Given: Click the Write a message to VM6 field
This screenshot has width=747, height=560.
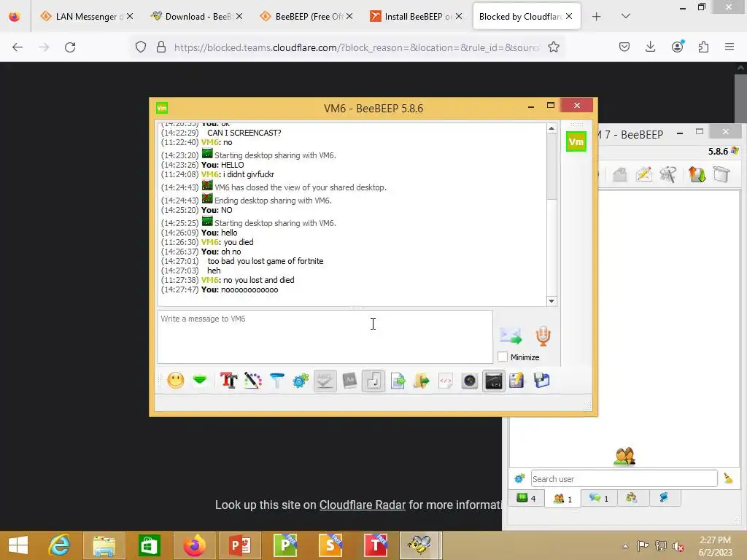Looking at the screenshot, I should point(325,337).
